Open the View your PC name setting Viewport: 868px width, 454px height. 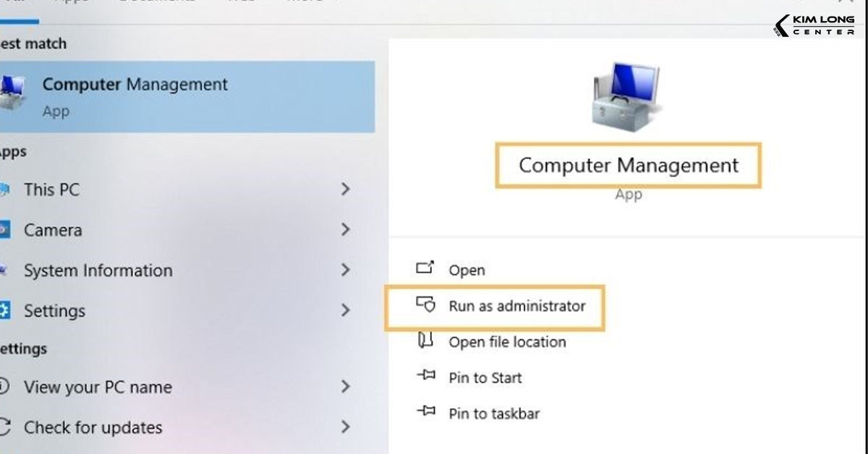point(98,387)
